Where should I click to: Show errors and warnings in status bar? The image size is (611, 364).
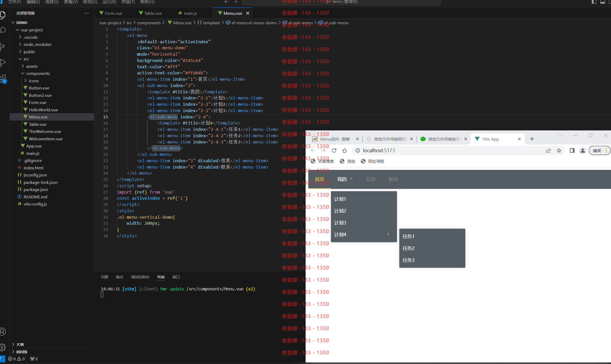(16, 359)
